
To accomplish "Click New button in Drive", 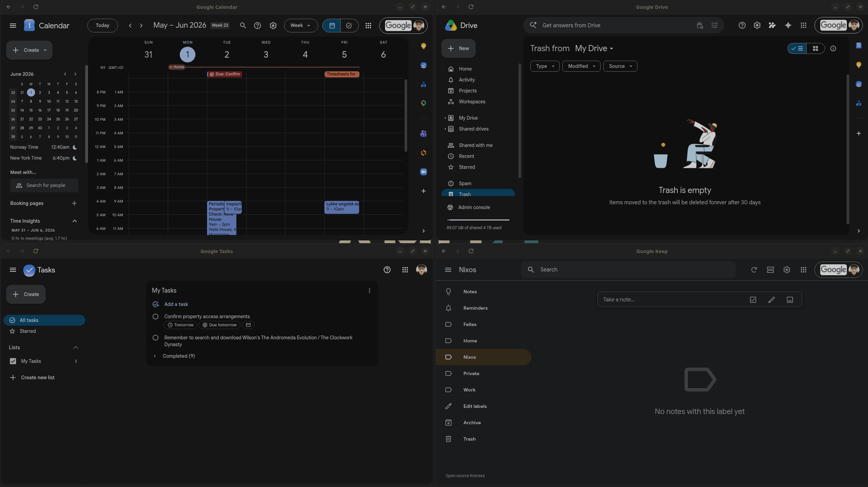I will coord(458,48).
